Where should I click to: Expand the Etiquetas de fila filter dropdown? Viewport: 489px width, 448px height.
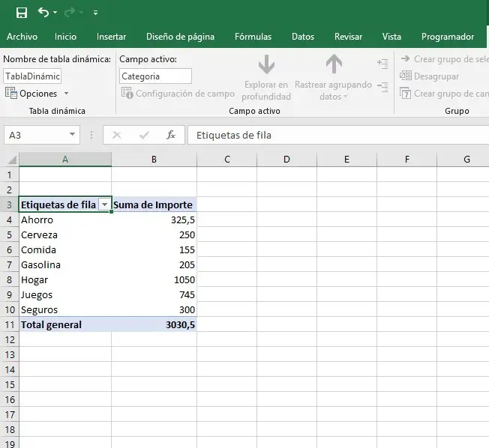pyautogui.click(x=104, y=205)
